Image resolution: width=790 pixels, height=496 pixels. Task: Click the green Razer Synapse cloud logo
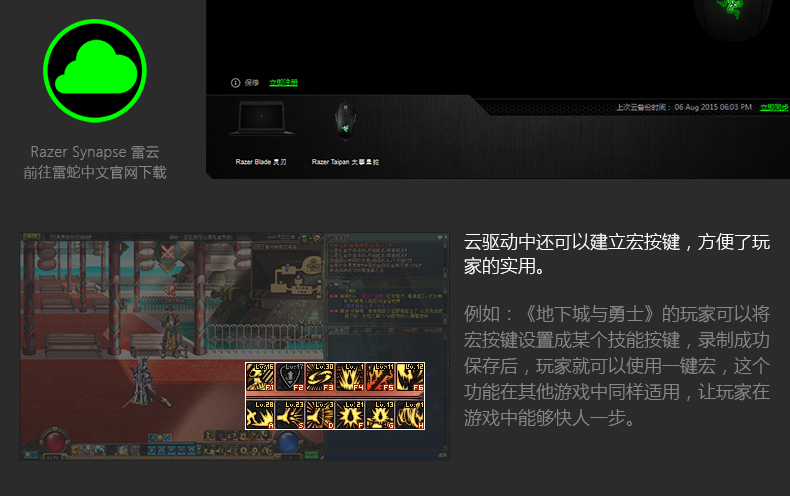(95, 71)
